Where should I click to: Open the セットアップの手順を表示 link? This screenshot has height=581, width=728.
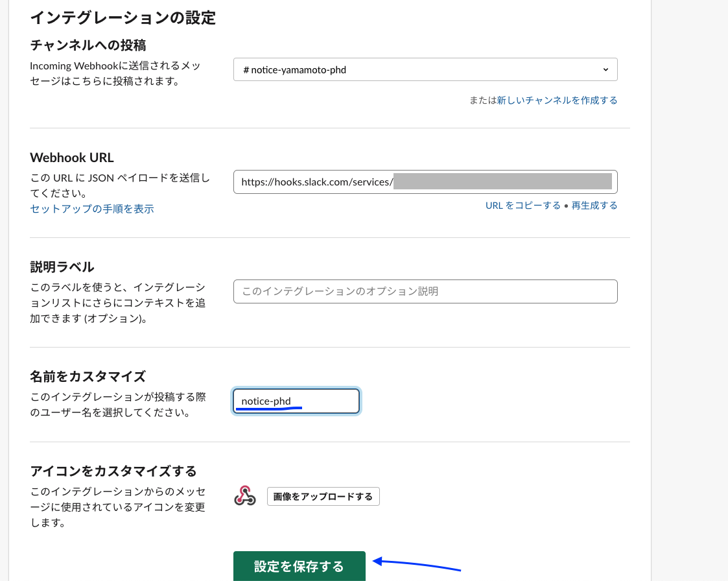coord(92,209)
